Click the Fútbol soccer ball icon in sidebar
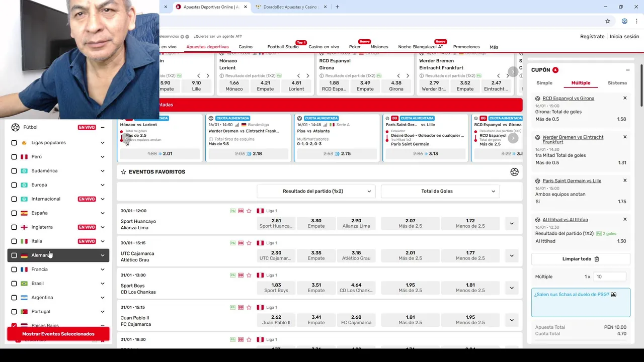The width and height of the screenshot is (644, 362). [16, 127]
